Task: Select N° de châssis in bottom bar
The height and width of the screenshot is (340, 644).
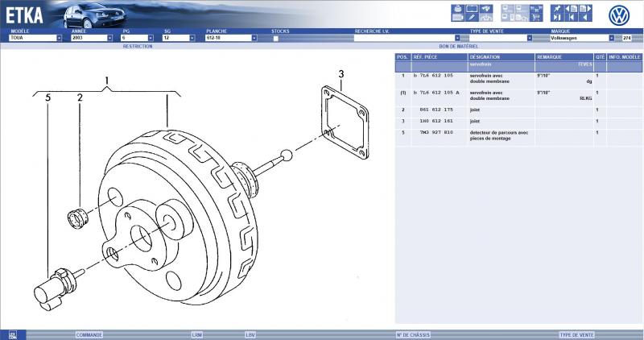Action: pyautogui.click(x=411, y=334)
